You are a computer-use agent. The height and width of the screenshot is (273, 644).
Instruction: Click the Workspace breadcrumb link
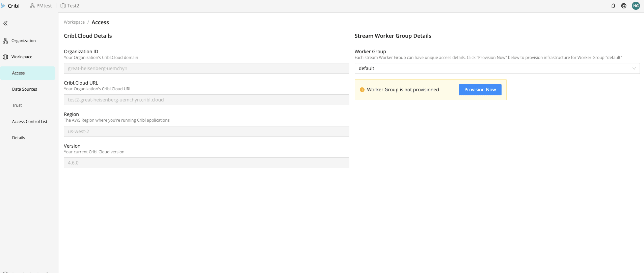74,22
